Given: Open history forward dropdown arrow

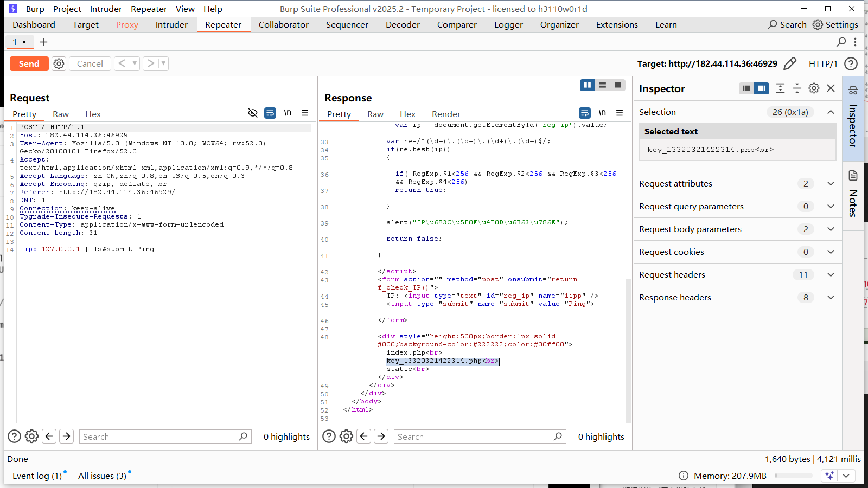Looking at the screenshot, I should (x=163, y=63).
